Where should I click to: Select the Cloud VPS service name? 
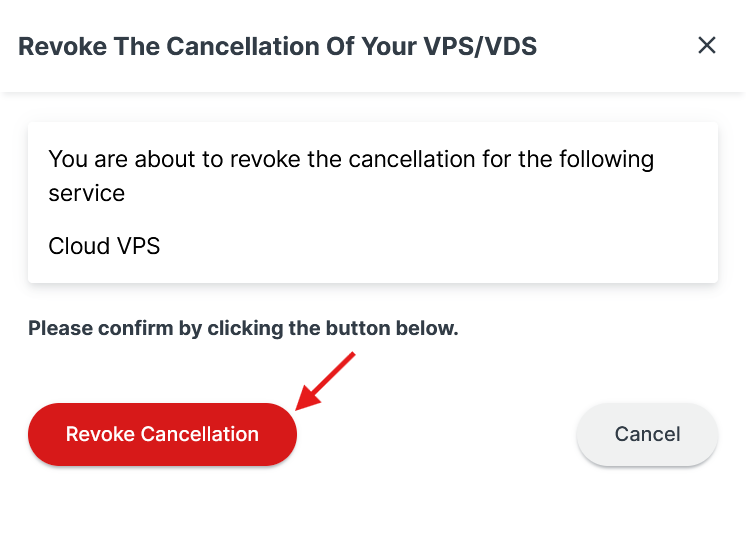(x=104, y=245)
